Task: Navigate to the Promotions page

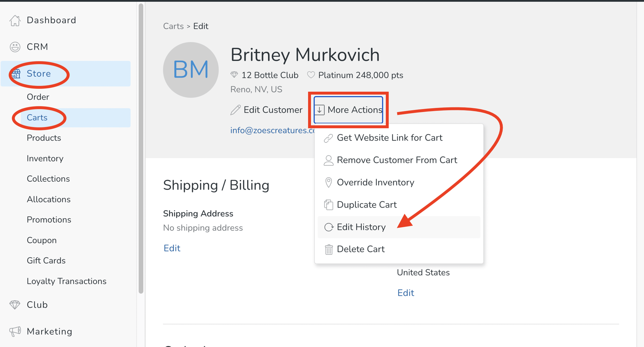Action: coord(49,220)
